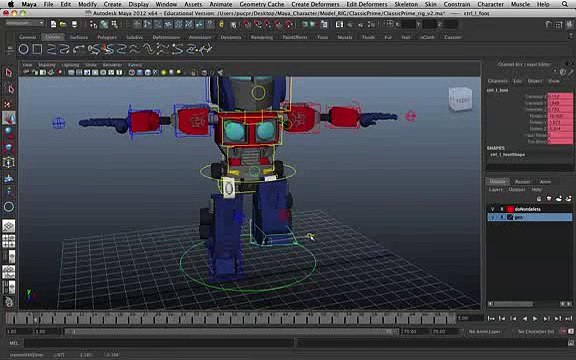This screenshot has width=576, height=360.
Task: Open the viewport View menu
Action: (27, 65)
